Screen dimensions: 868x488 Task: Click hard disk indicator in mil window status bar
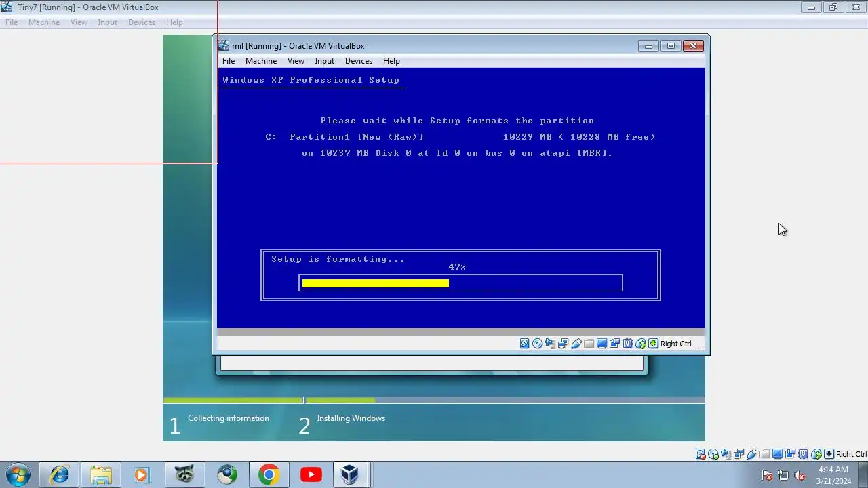point(525,344)
